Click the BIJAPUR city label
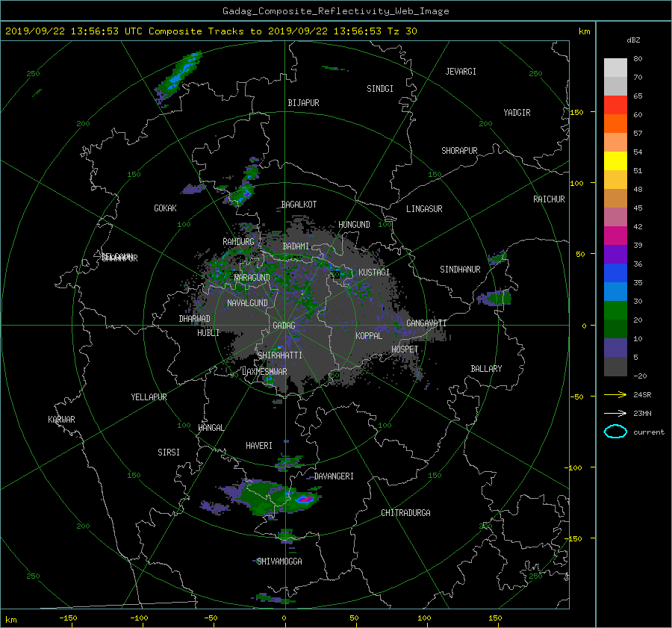The width and height of the screenshot is (672, 628). (303, 103)
